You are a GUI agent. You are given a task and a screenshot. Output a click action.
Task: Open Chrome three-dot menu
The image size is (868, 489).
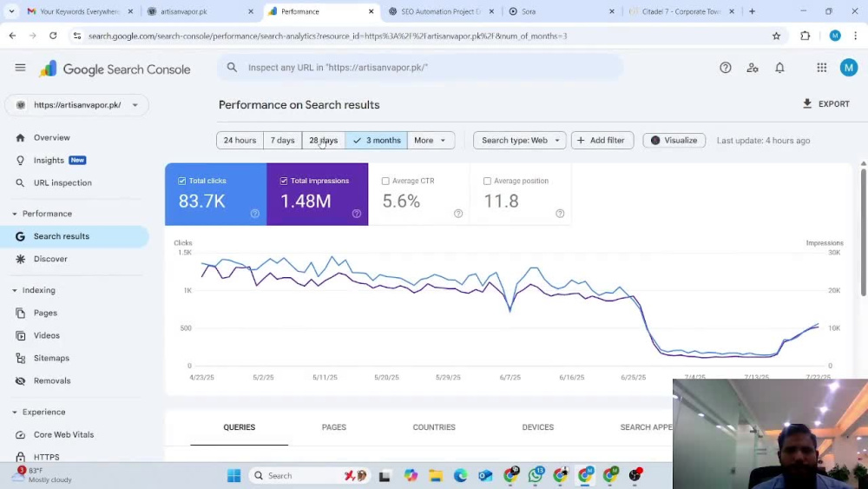855,36
